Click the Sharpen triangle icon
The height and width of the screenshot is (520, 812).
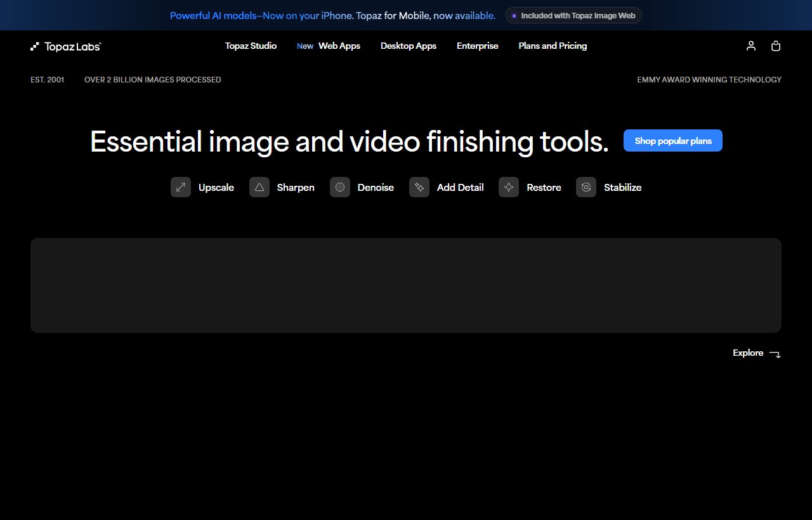259,187
